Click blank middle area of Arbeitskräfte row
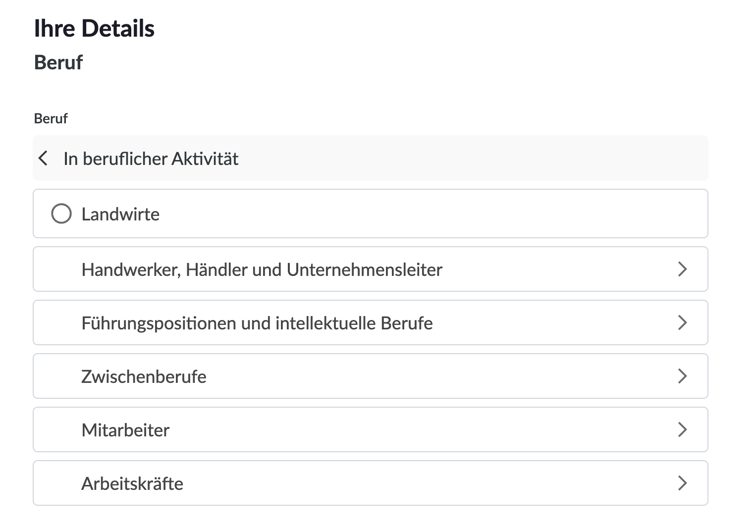Viewport: 756px width, 532px height. [x=421, y=483]
